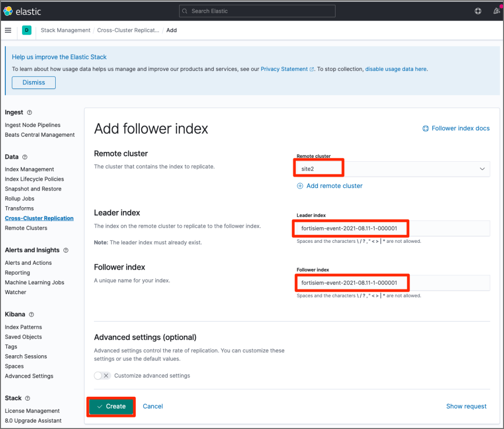Click the plus icon for Add remote cluster
The image size is (504, 429).
(300, 186)
